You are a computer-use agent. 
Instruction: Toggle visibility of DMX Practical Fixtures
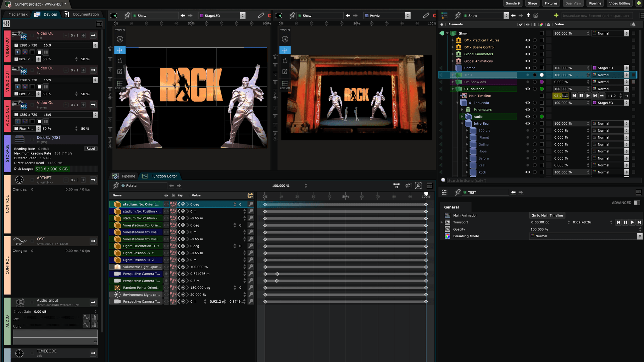click(528, 40)
